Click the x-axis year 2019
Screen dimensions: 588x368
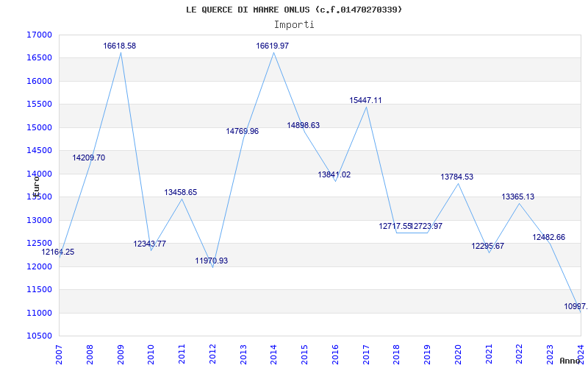pos(428,355)
